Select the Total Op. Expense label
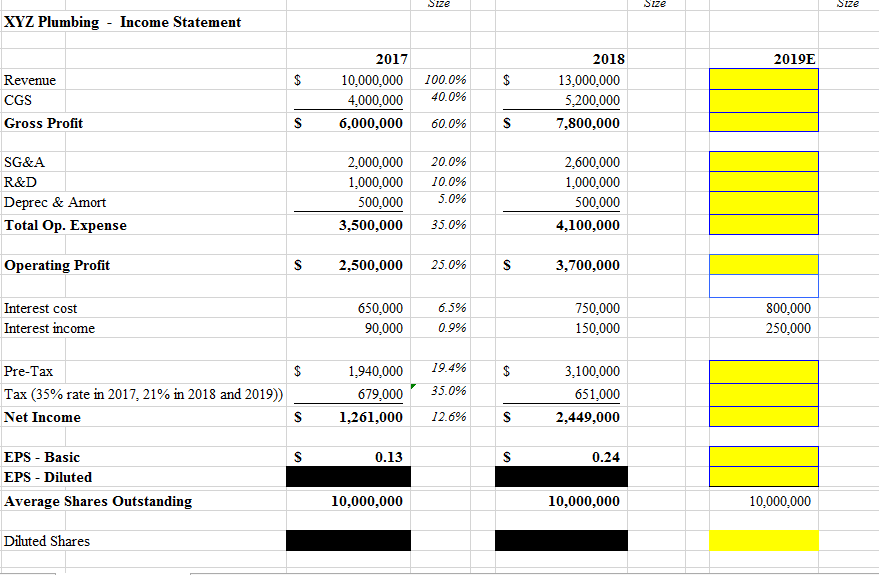The height and width of the screenshot is (575, 879). [66, 225]
